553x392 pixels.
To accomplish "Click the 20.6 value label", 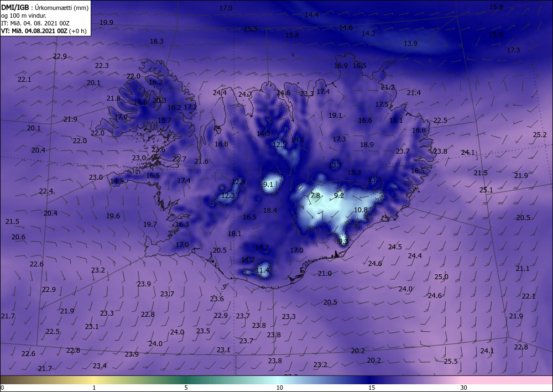I will coord(18,237).
